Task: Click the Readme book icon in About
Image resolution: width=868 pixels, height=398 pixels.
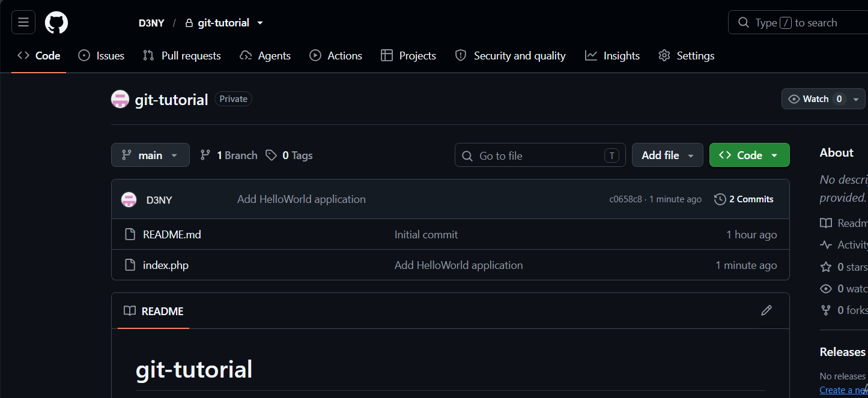Action: pos(826,223)
